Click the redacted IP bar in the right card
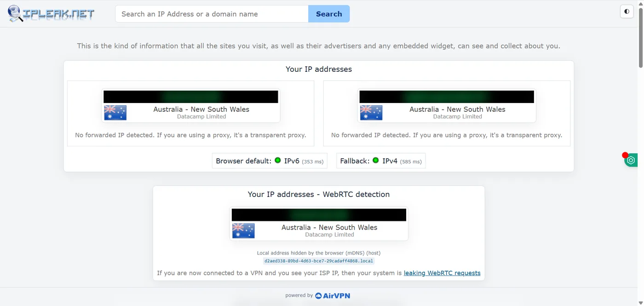Screen dimensions: 644x306 447,97
